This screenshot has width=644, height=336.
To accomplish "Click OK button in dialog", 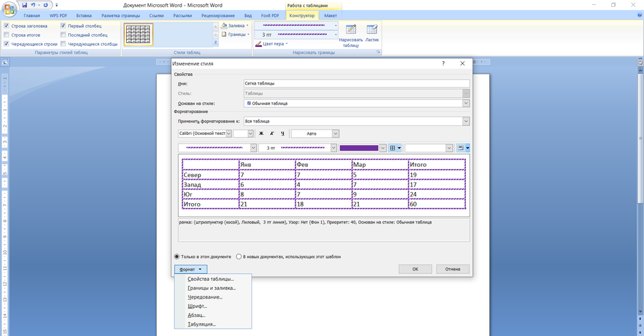I will point(415,269).
